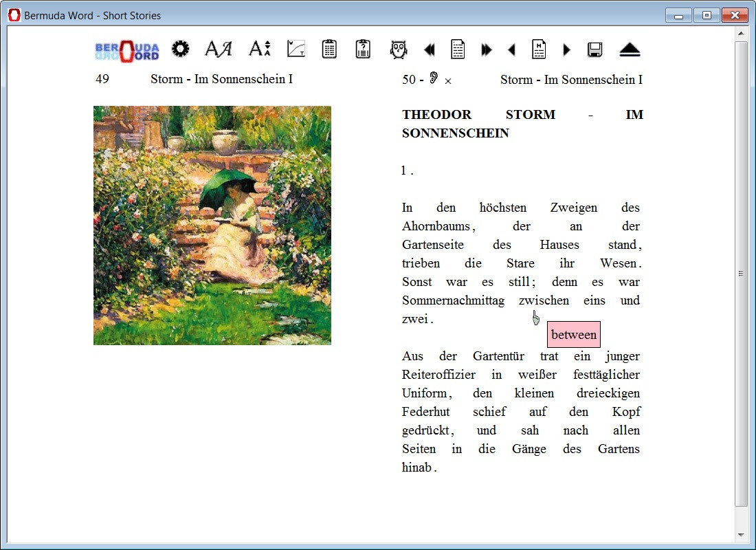Open the chapter page icon marked H
The image size is (756, 550).
(539, 49)
